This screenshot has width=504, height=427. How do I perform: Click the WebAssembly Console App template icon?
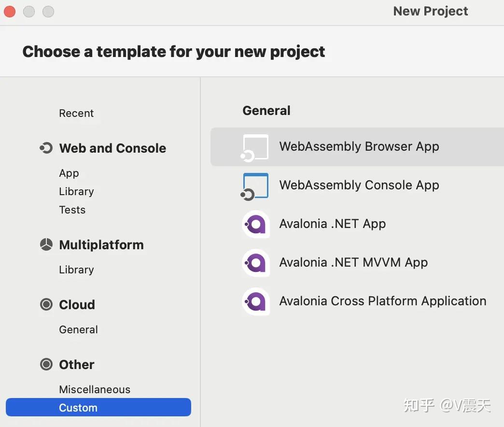click(255, 185)
